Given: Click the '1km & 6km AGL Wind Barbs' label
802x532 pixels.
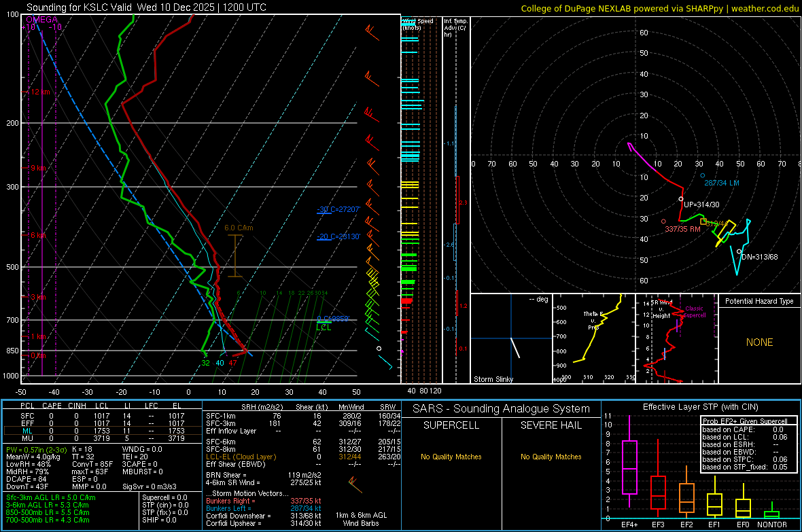Looking at the screenshot, I should coord(361,519).
